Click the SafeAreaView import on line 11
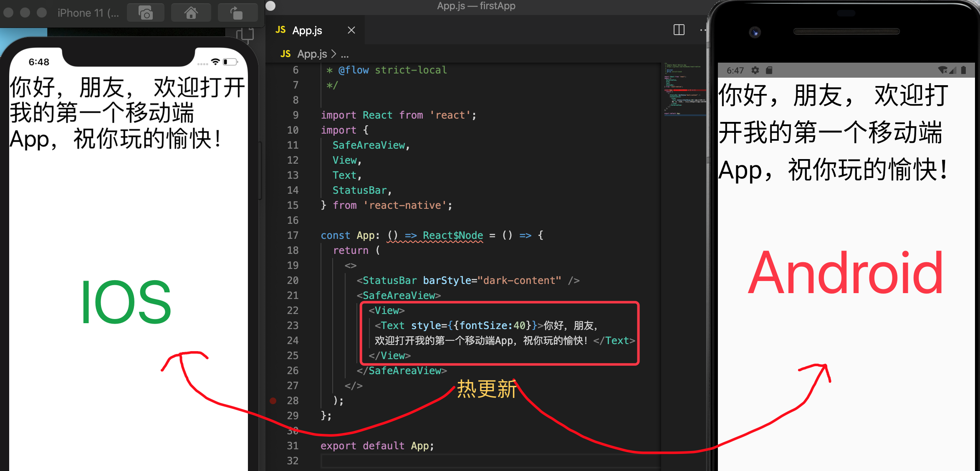Viewport: 980px width, 471px height. tap(369, 145)
